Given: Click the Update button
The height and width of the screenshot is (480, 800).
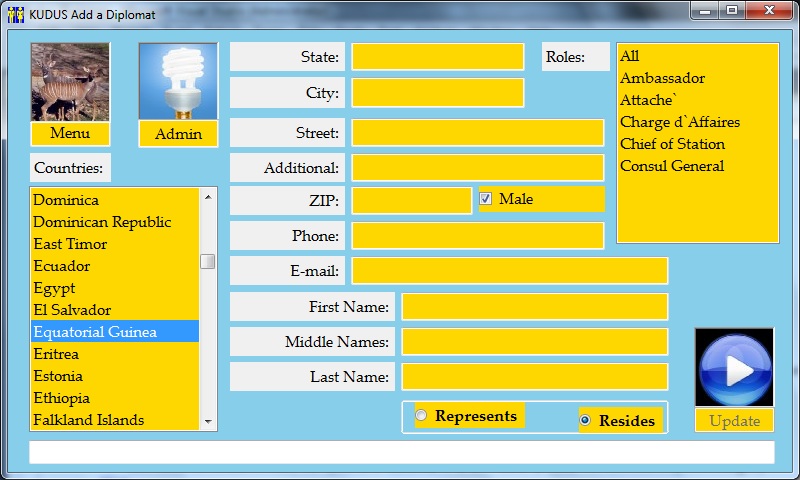Looking at the screenshot, I should (734, 421).
